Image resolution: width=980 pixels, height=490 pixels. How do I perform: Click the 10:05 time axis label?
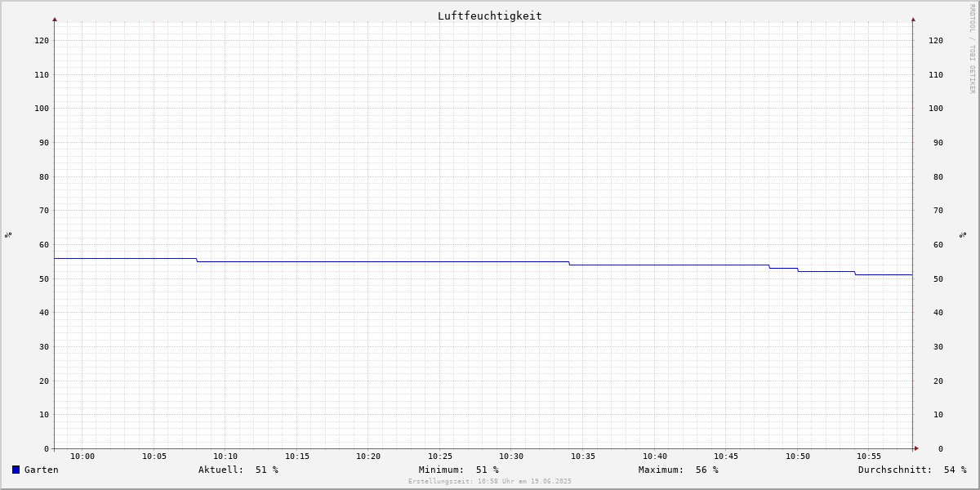[x=154, y=457]
